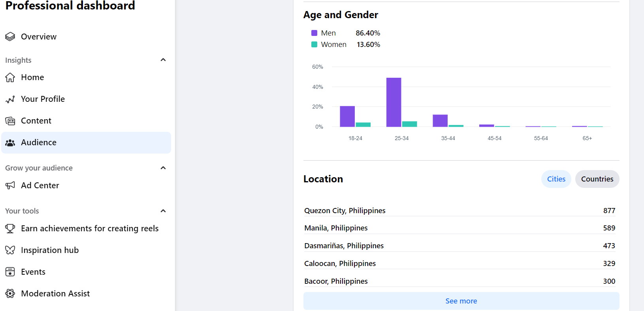Image resolution: width=644 pixels, height=311 pixels.
Task: Open the Earn achievements for creating reels link
Action: [90, 229]
